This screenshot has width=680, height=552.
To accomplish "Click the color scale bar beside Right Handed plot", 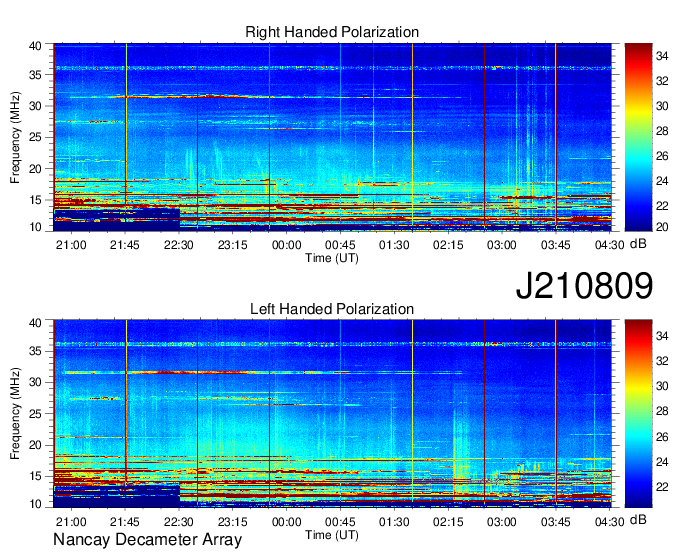I will click(638, 137).
